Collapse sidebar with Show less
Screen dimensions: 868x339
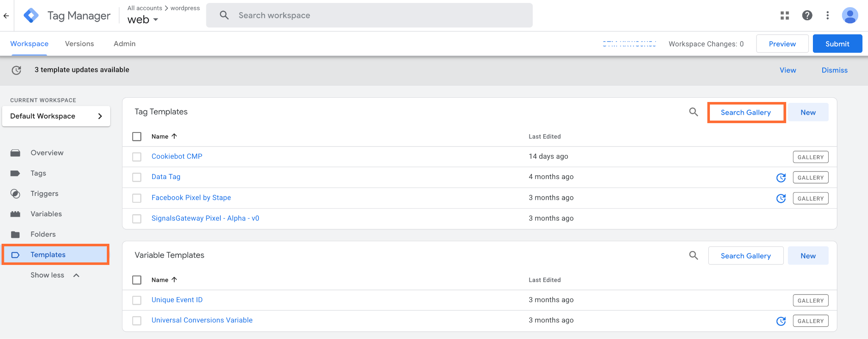tap(55, 275)
